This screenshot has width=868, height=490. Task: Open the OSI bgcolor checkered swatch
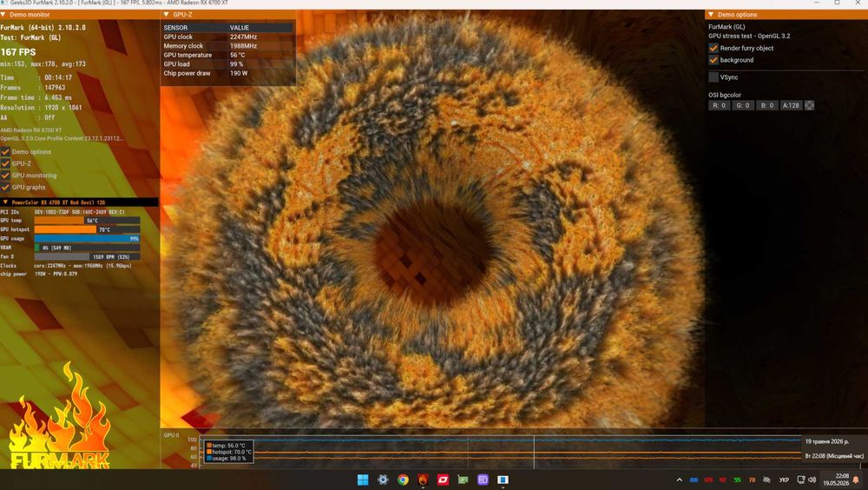(x=809, y=105)
